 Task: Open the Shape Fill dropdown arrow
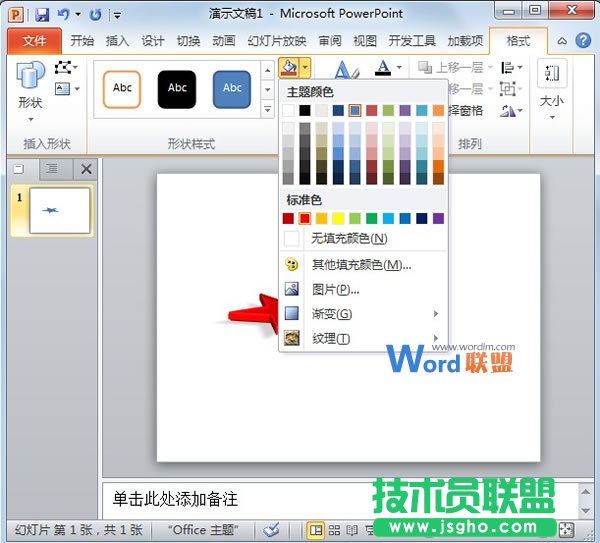click(x=305, y=68)
